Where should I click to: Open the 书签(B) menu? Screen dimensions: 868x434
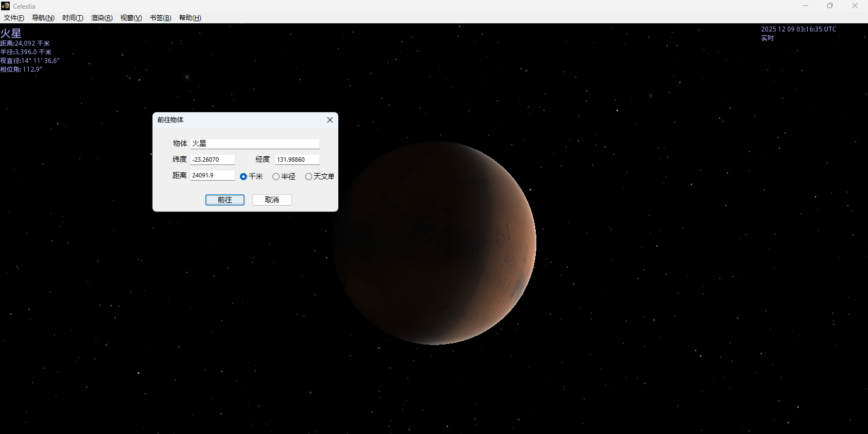point(160,18)
